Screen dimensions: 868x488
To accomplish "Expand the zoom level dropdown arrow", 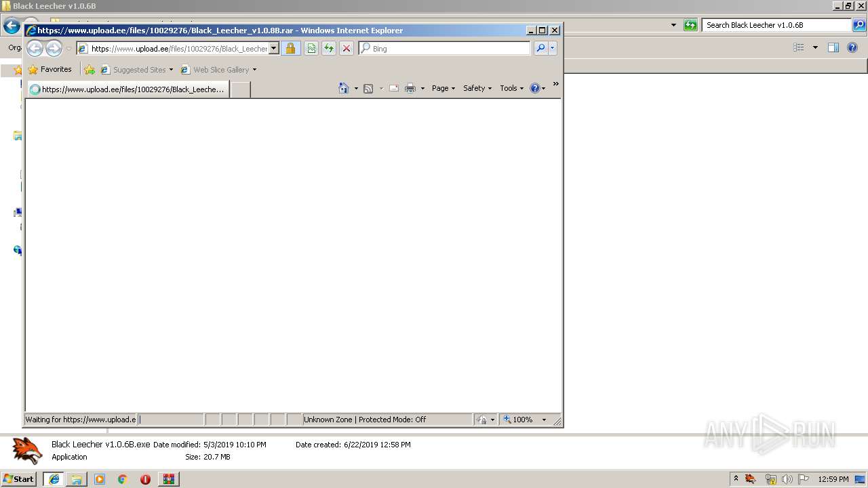I will [544, 420].
